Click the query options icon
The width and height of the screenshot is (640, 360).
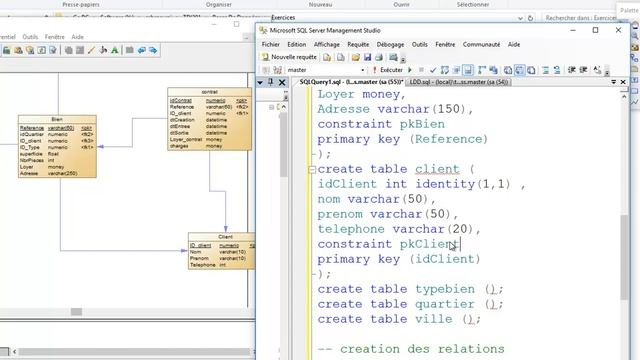coord(456,70)
